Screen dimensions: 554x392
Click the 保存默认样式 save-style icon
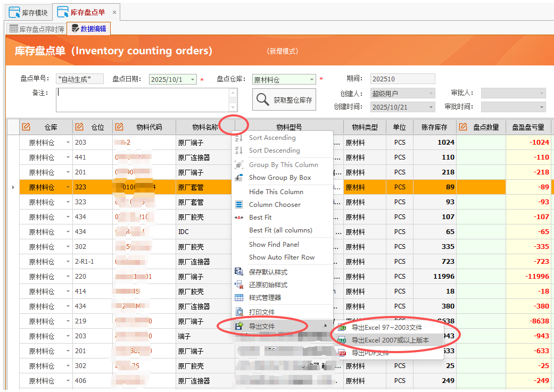tap(238, 272)
